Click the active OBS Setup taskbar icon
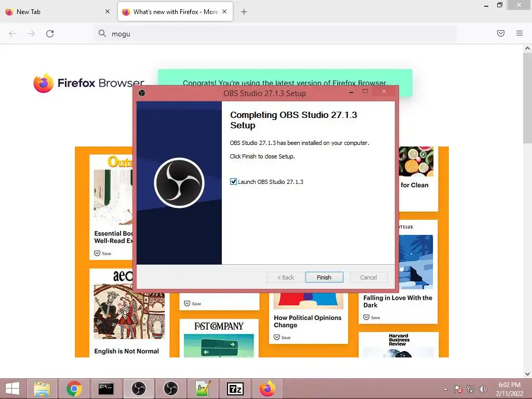Screen dimensions: 532x399 [x=138, y=389]
